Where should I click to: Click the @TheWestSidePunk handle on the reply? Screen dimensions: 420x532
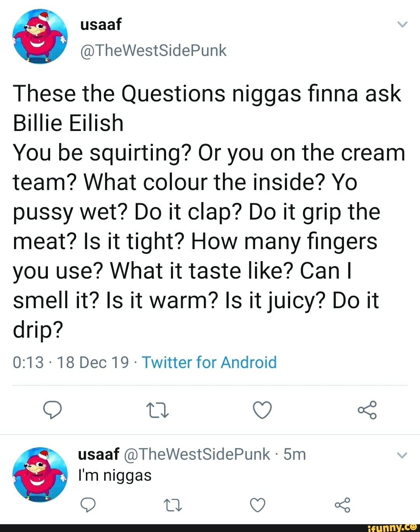pyautogui.click(x=197, y=454)
